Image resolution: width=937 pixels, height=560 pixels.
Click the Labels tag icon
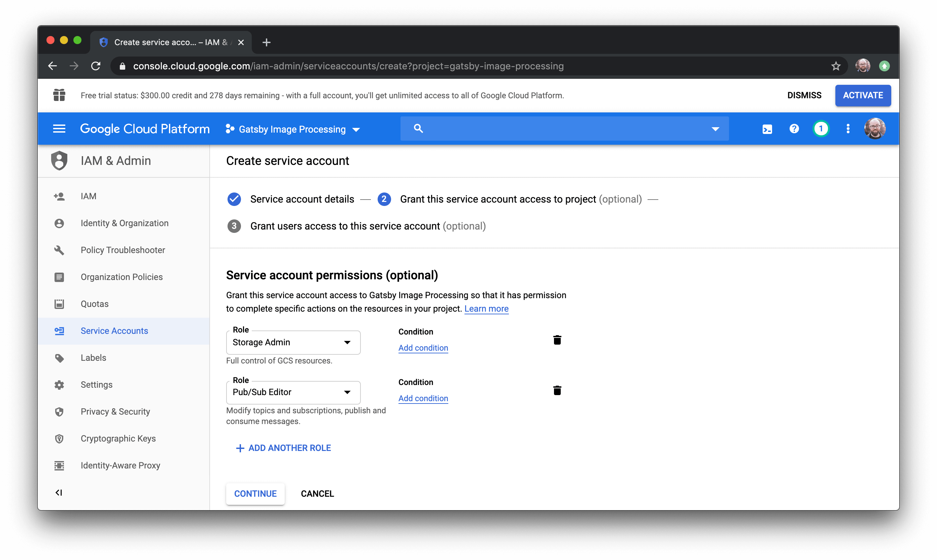point(60,357)
